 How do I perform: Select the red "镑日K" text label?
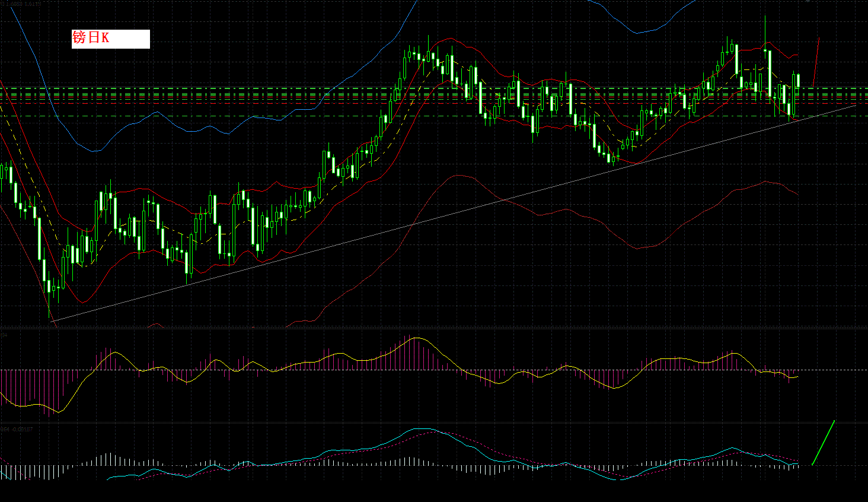pyautogui.click(x=91, y=38)
